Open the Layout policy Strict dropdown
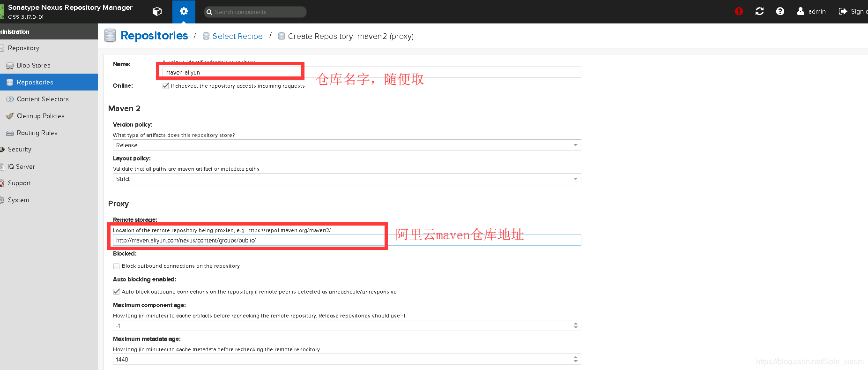This screenshot has height=370, width=868. coord(347,179)
